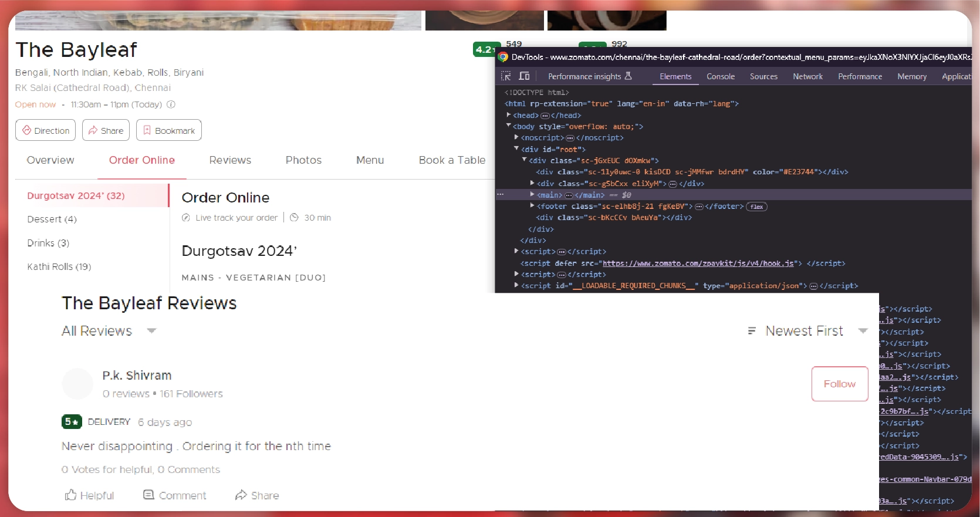The width and height of the screenshot is (980, 517).
Task: Switch to the Overview tab
Action: [50, 160]
